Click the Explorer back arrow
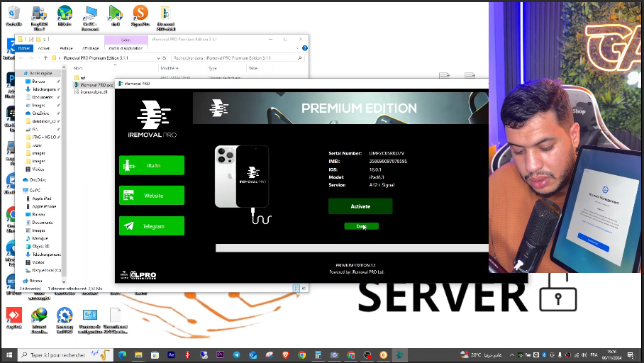Viewport: 644px width, 363px height. (x=21, y=58)
